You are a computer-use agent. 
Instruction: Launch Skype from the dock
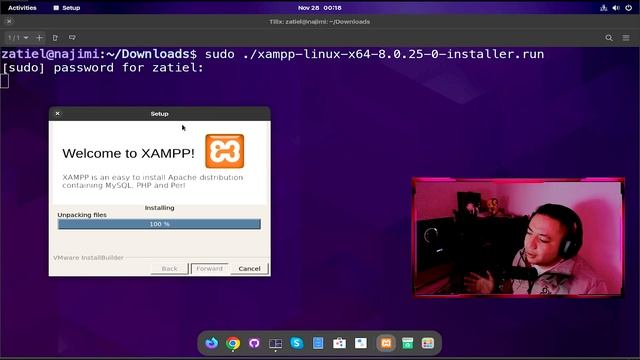click(297, 343)
